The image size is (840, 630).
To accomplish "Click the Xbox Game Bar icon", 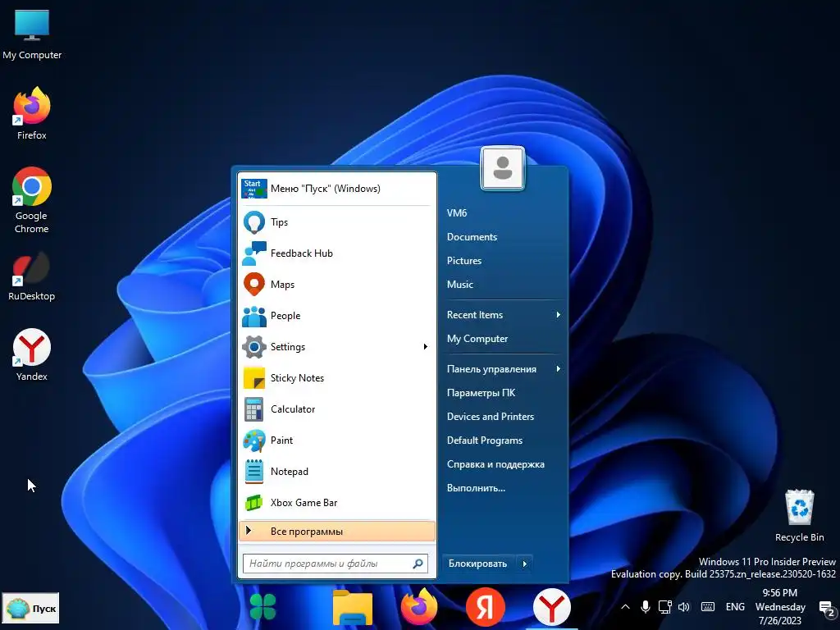I will [254, 503].
